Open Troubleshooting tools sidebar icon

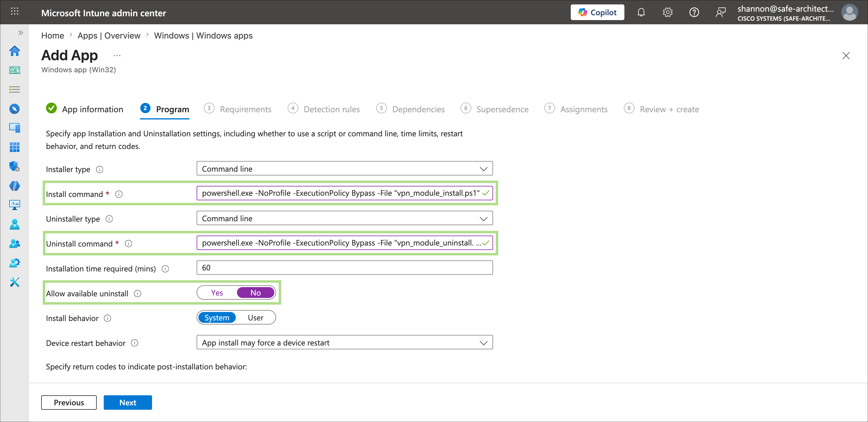pos(14,282)
